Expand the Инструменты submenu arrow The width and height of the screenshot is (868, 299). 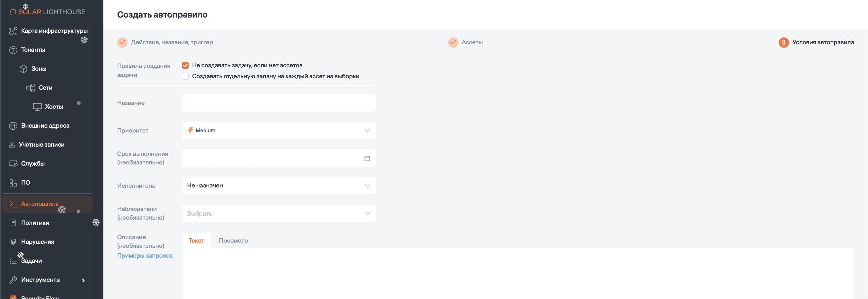coord(83,281)
